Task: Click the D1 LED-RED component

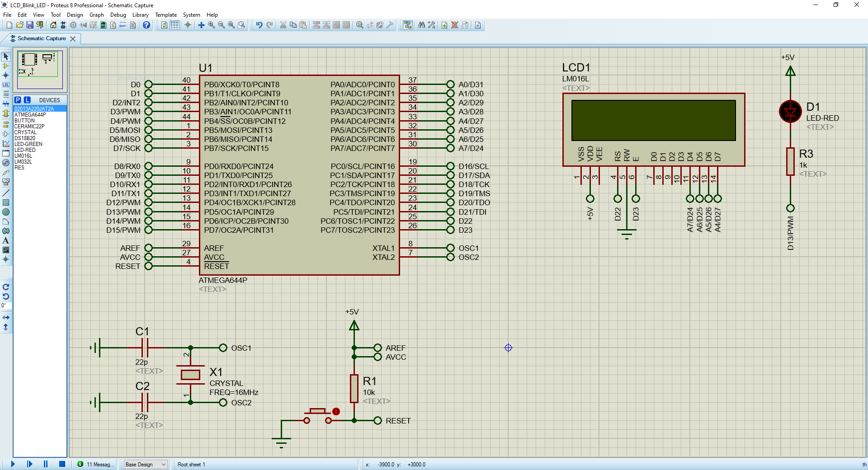Action: click(x=790, y=112)
